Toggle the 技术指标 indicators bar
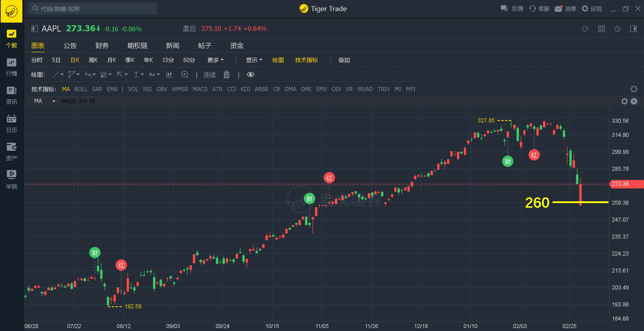The image size is (644, 331). tap(306, 60)
